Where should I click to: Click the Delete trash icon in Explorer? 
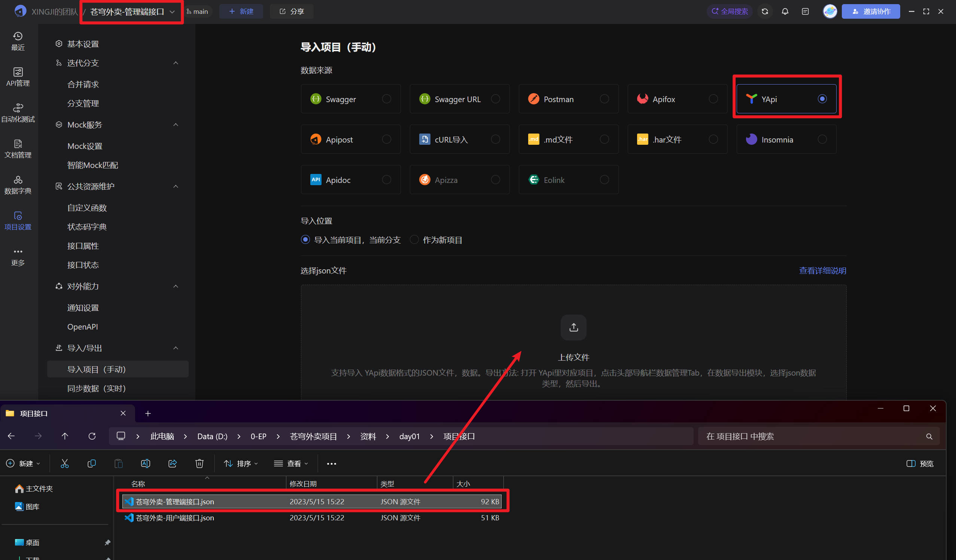coord(200,463)
